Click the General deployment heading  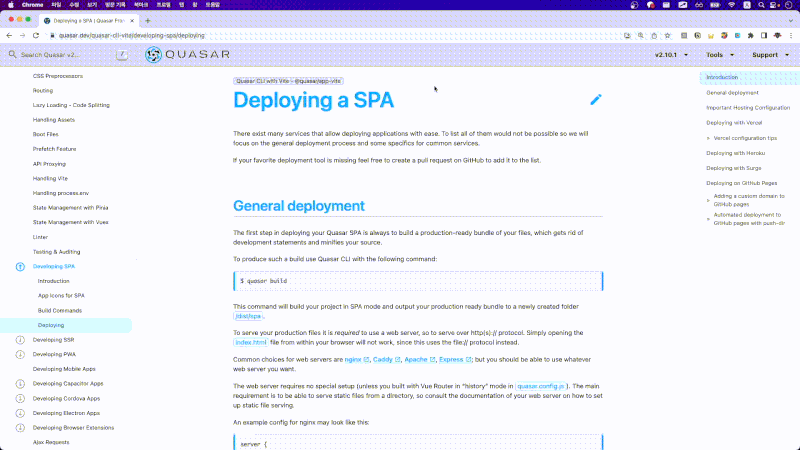(299, 206)
